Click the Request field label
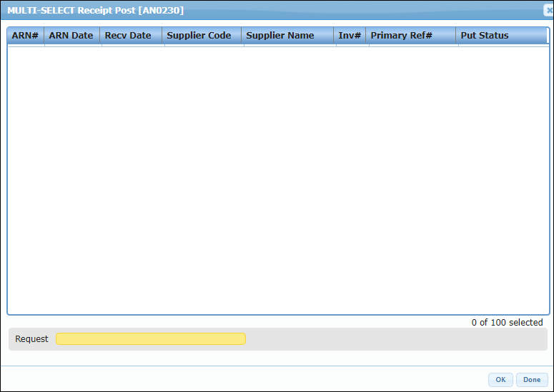Screen dimensions: 554x392 [32, 339]
